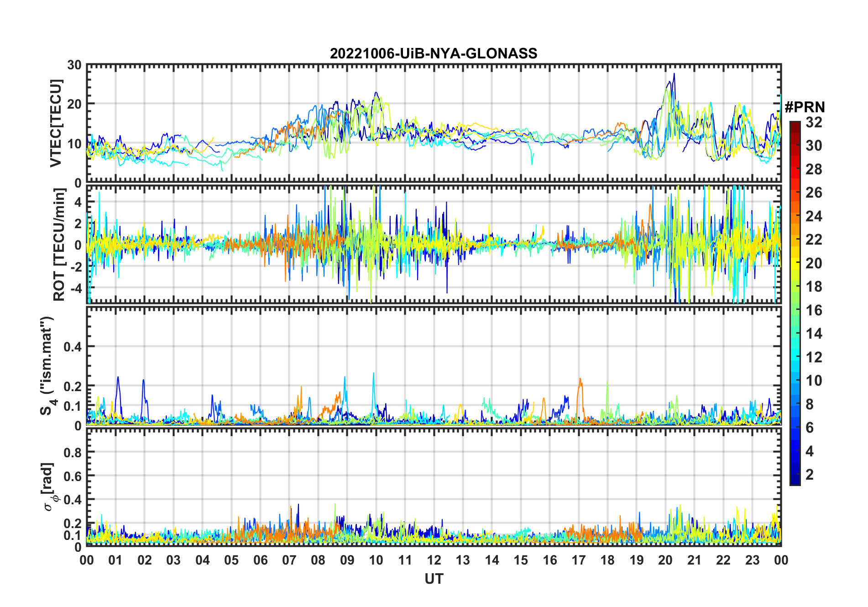Click the PRN colorbar strip
868x607 pixels.
point(795,303)
